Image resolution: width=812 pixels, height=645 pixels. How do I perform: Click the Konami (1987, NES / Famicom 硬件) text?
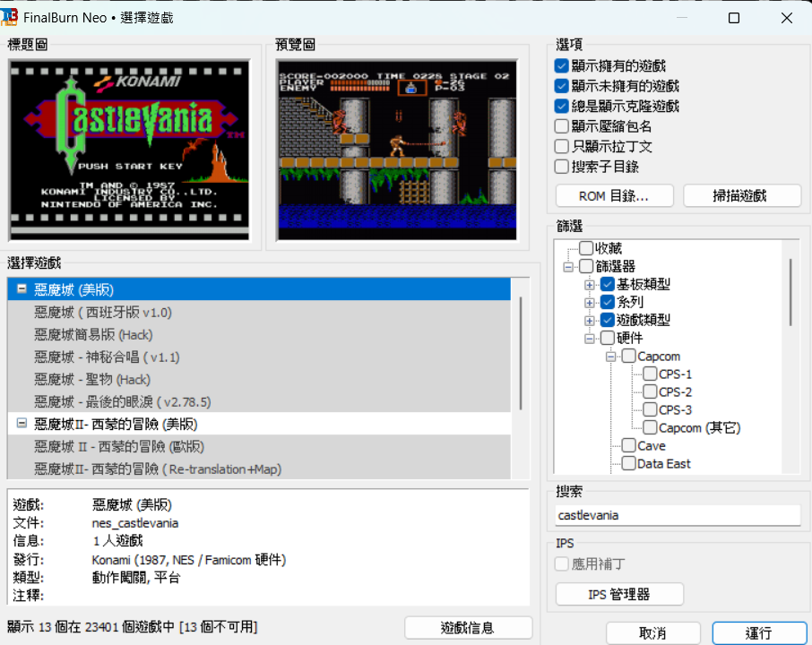(x=189, y=560)
